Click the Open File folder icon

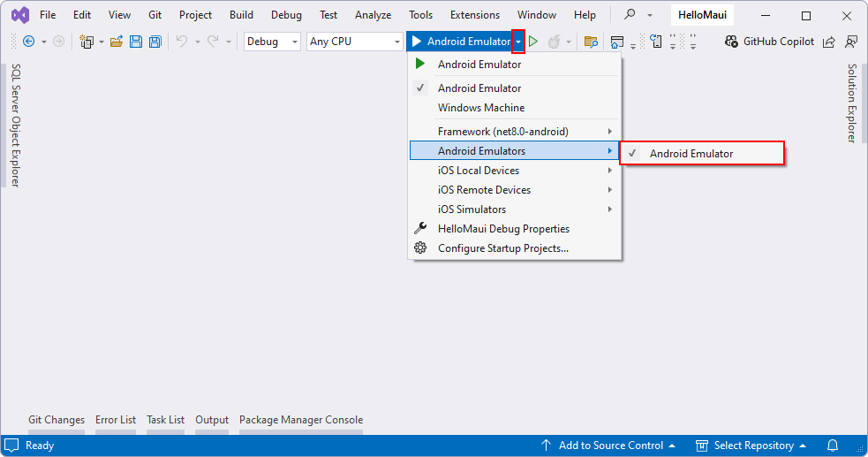point(117,42)
